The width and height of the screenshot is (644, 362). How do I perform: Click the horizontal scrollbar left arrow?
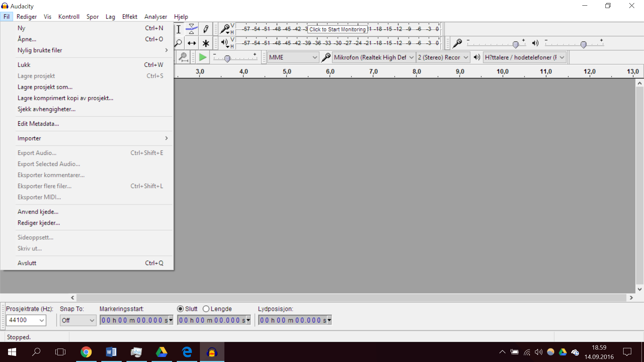[x=72, y=298]
